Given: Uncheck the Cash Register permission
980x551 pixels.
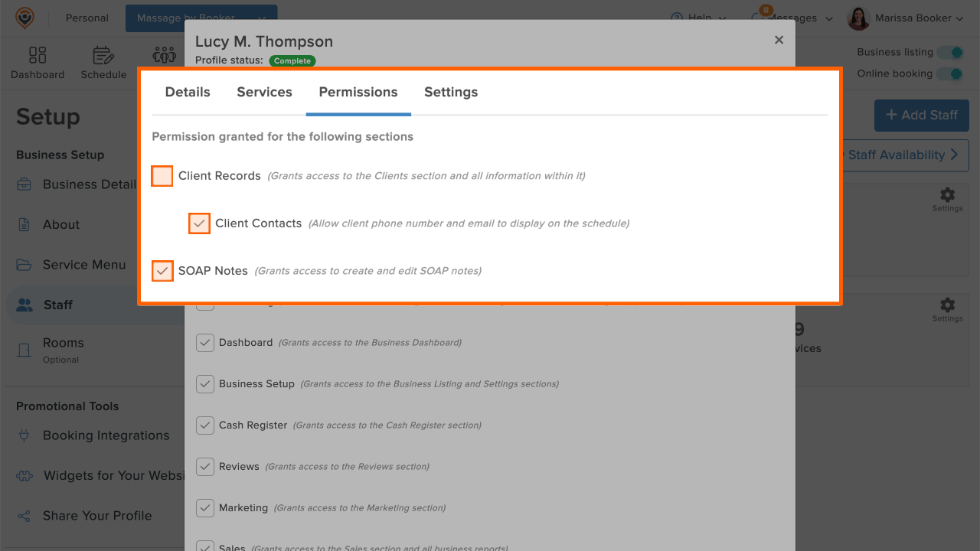Looking at the screenshot, I should click(x=205, y=425).
